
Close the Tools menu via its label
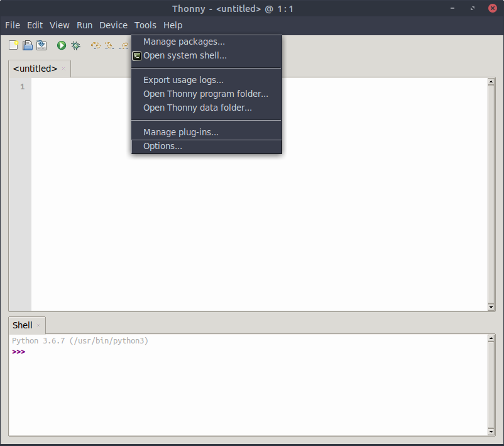145,25
